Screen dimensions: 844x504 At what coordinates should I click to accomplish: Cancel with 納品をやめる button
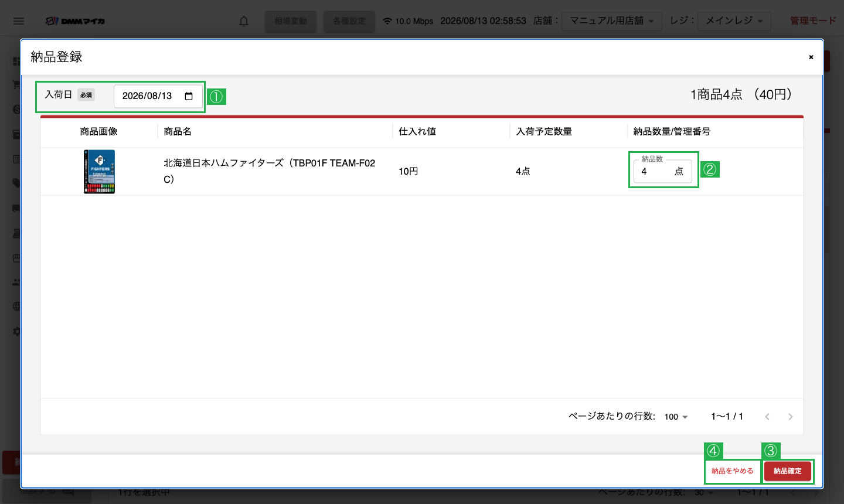click(x=733, y=471)
